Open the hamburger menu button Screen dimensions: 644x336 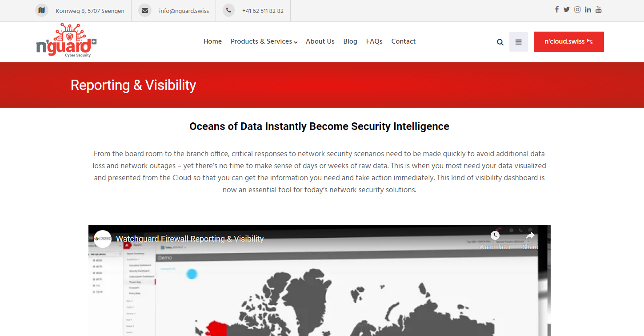(518, 42)
